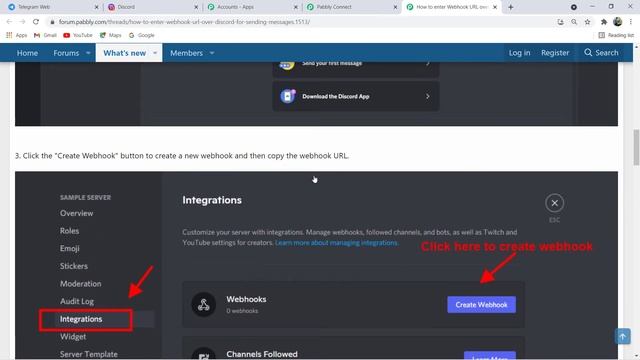The width and height of the screenshot is (640, 360).
Task: Click the Log in link
Action: [519, 53]
